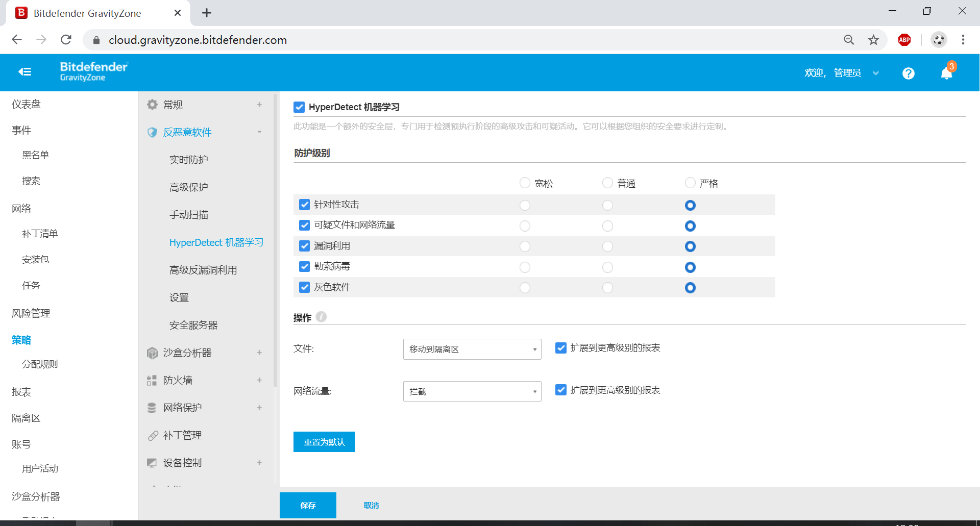The height and width of the screenshot is (526, 980).
Task: Click the 防火墙 bricks icon
Action: point(152,380)
